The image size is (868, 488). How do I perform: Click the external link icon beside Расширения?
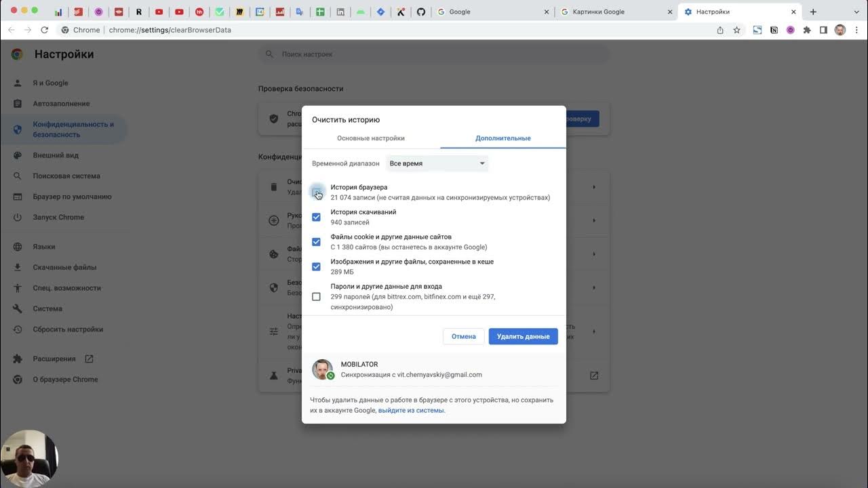89,359
